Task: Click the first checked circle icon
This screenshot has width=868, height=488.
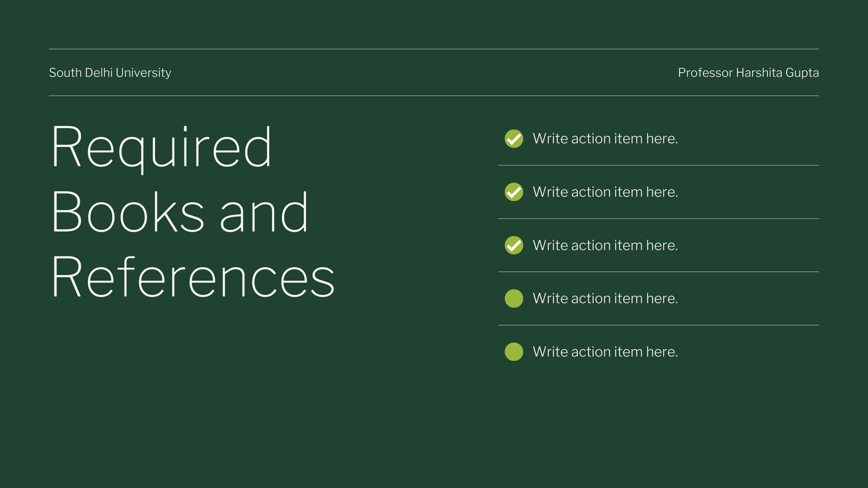Action: (x=514, y=139)
